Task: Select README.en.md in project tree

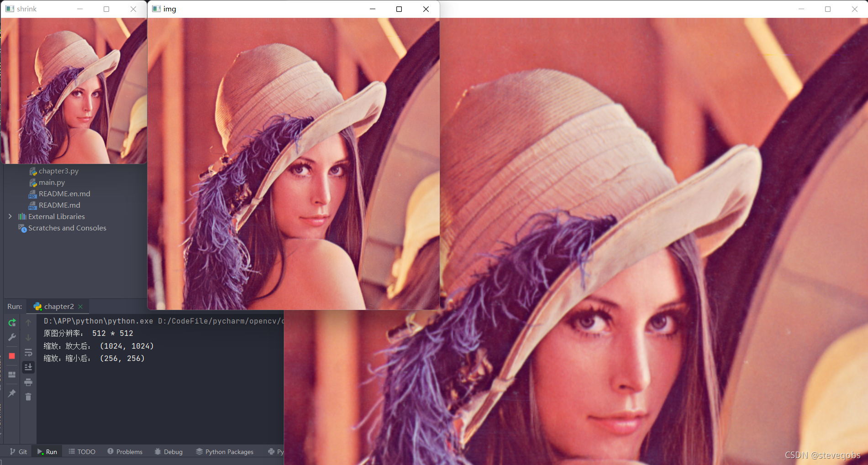Action: 64,193
